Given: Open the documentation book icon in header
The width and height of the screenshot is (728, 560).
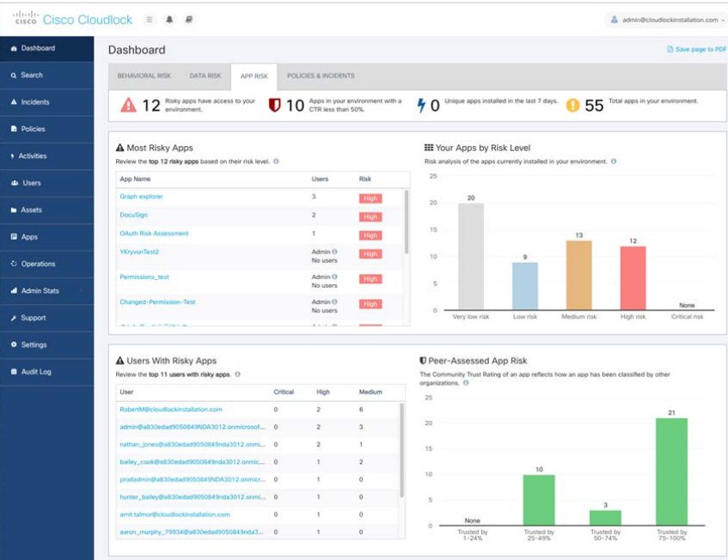Looking at the screenshot, I should (x=189, y=20).
